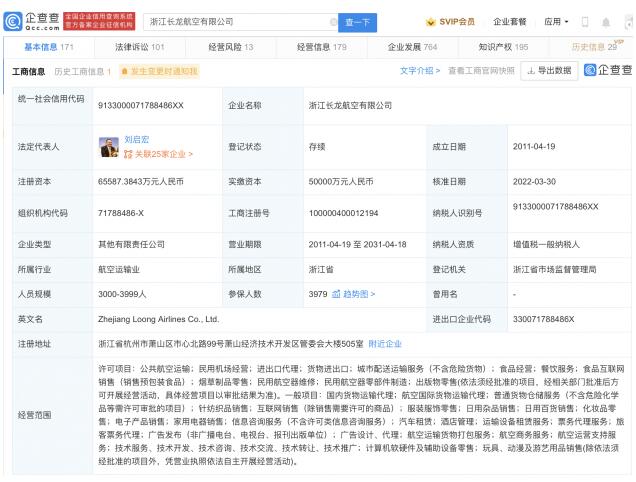
Task: Open the 应用 dropdown menu
Action: [x=556, y=22]
